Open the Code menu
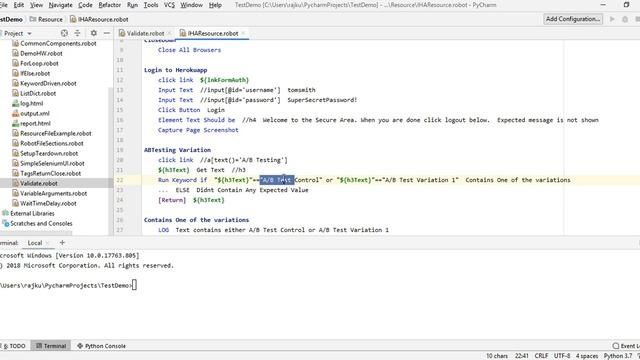Image resolution: width=640 pixels, height=360 pixels. (85, 5)
